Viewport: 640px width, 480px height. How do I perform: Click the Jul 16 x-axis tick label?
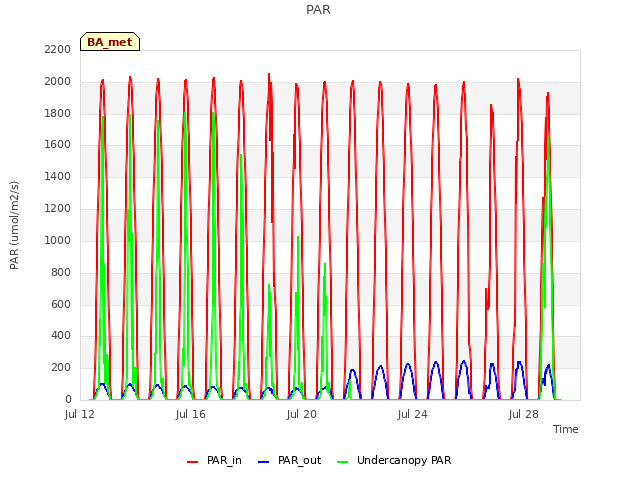[191, 414]
